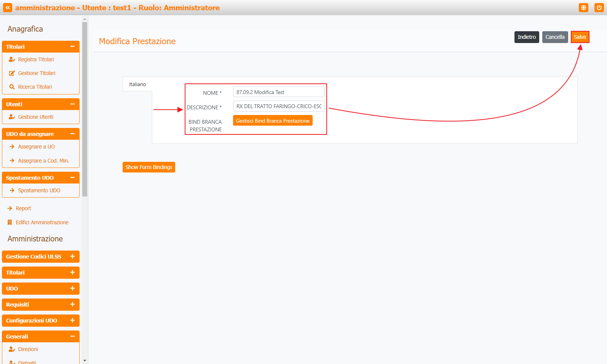Collapse the Utenti section

coord(72,104)
